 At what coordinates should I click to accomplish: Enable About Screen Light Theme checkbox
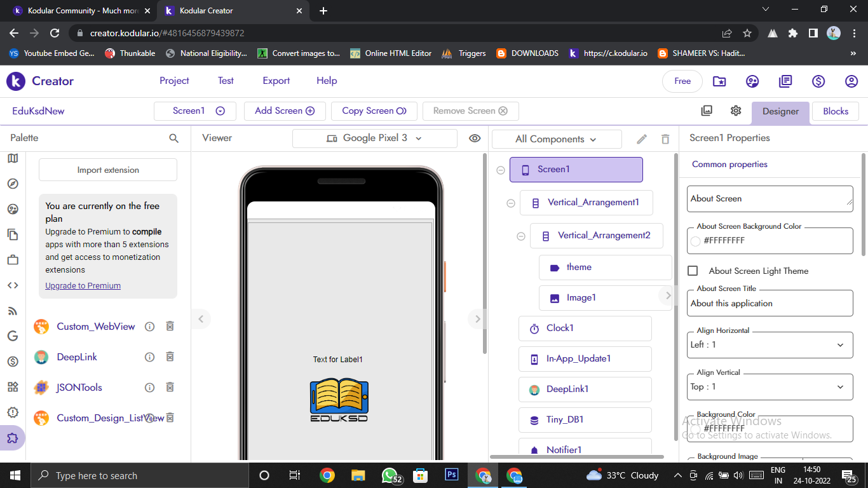pyautogui.click(x=693, y=271)
